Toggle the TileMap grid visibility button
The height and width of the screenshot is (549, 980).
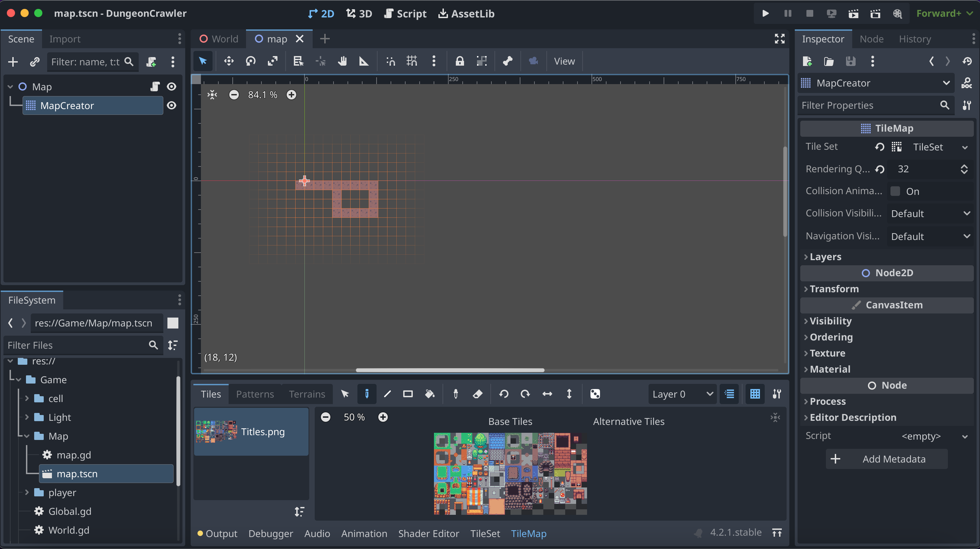pyautogui.click(x=755, y=394)
